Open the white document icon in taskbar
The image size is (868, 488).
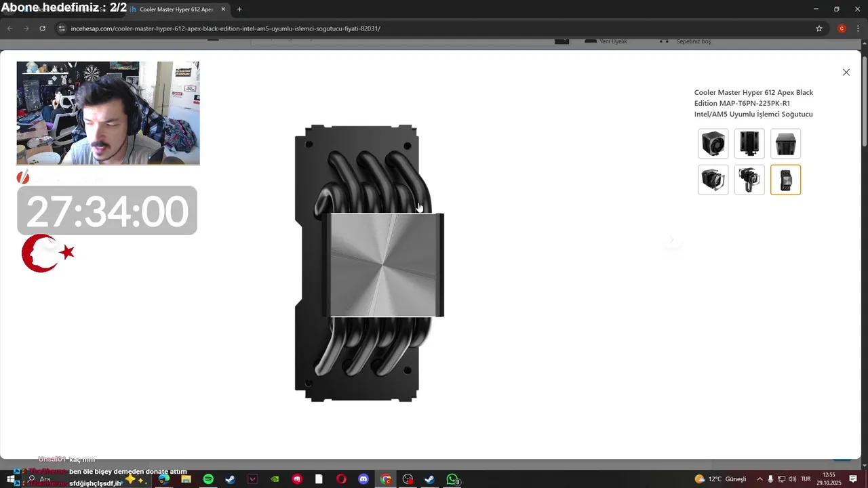coord(319,479)
